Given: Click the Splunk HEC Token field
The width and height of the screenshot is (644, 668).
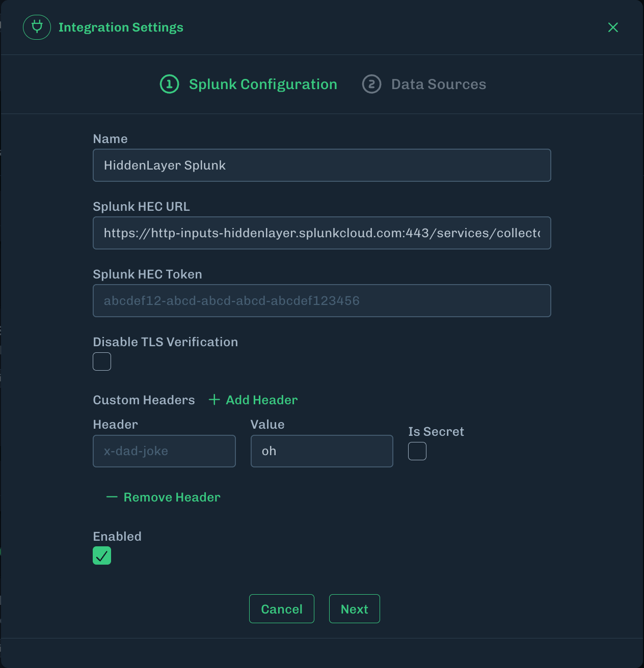Looking at the screenshot, I should click(x=322, y=300).
